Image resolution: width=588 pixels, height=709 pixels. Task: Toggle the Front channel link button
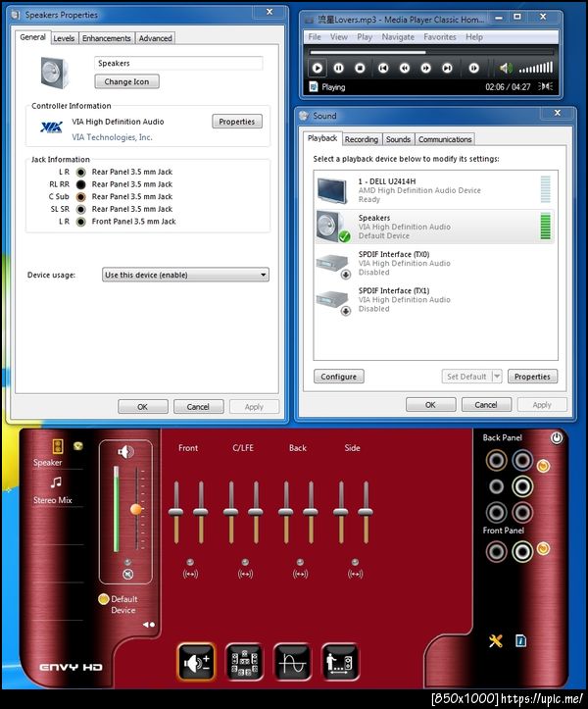pos(190,575)
